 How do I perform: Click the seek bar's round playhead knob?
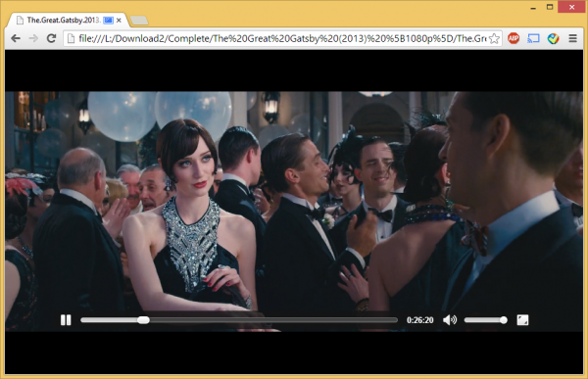point(143,320)
